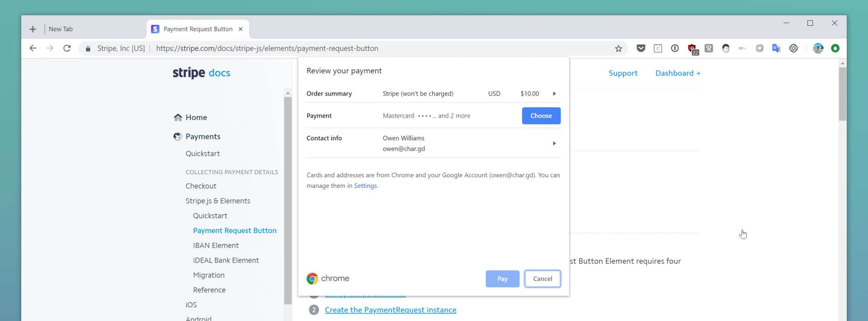Reload the page
The width and height of the screenshot is (868, 321).
(x=67, y=48)
